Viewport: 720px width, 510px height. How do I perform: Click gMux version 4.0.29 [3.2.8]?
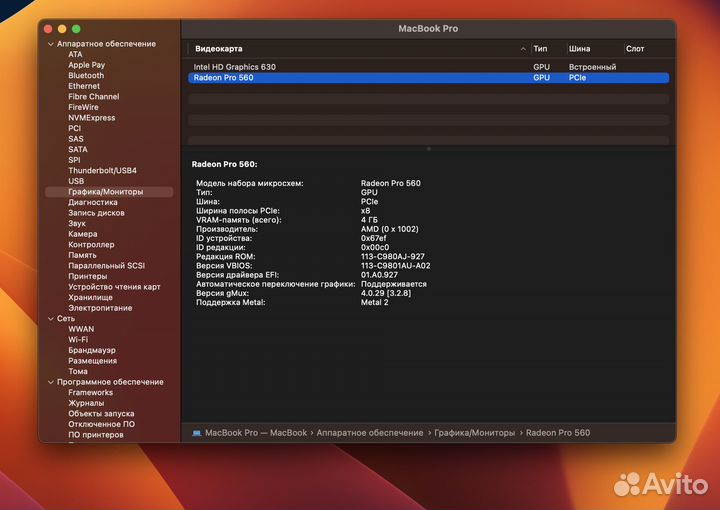(x=386, y=293)
